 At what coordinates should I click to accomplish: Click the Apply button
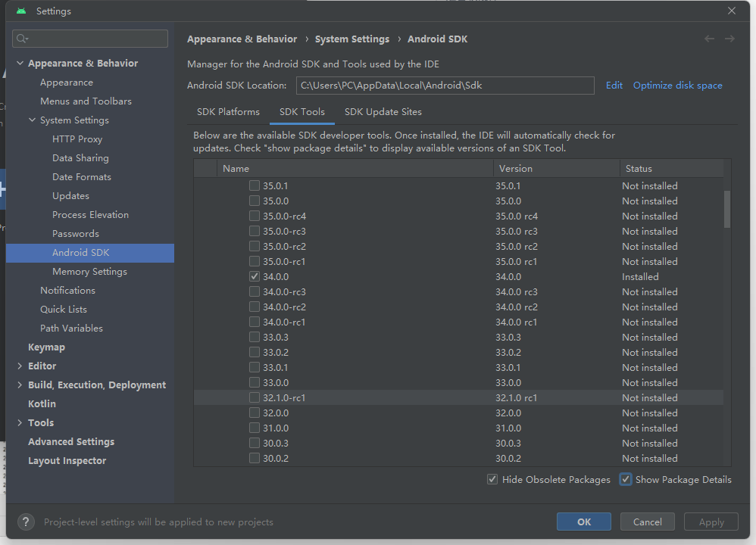click(711, 522)
